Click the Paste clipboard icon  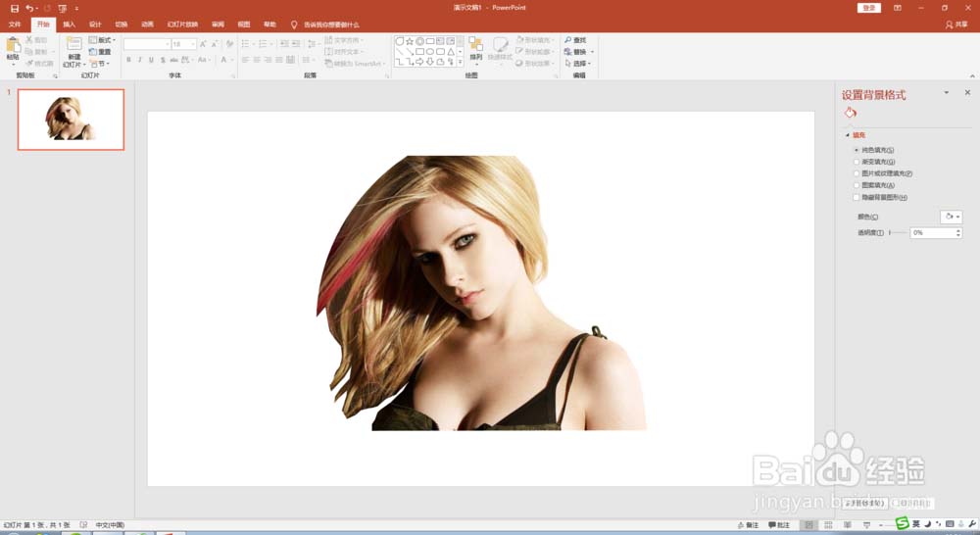click(x=13, y=46)
